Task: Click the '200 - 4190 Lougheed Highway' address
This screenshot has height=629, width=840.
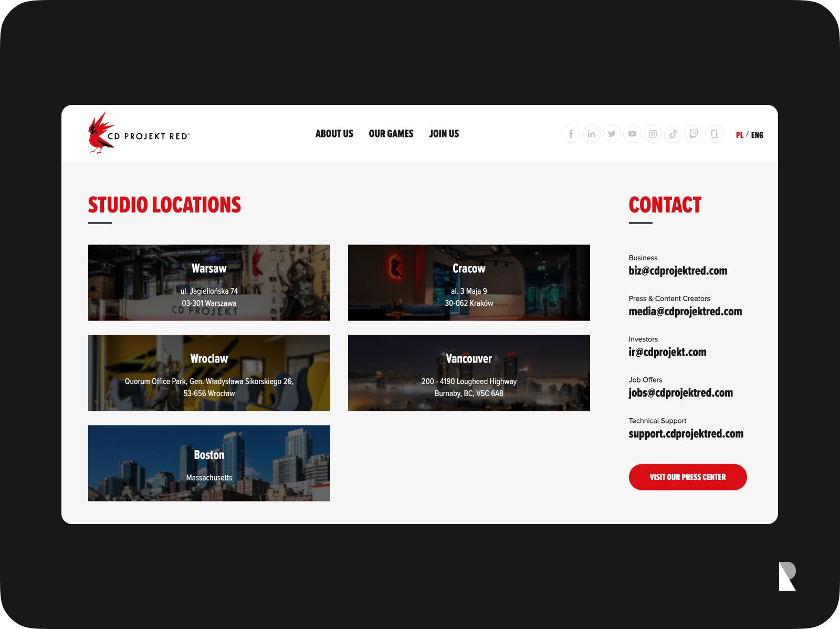Action: coord(469,381)
